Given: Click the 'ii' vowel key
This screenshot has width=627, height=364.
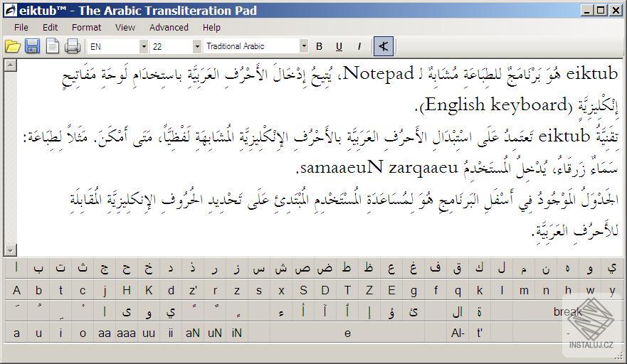Looking at the screenshot, I should pos(171,333).
